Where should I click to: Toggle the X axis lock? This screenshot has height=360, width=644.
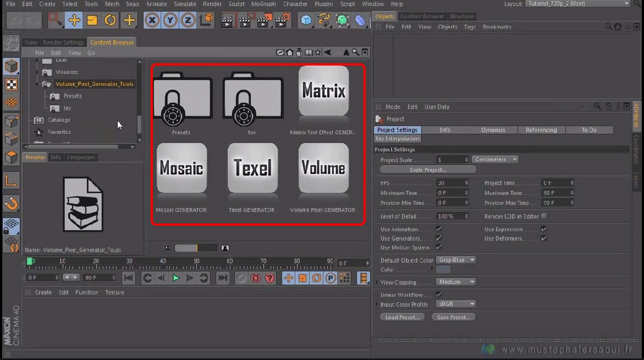tap(152, 20)
